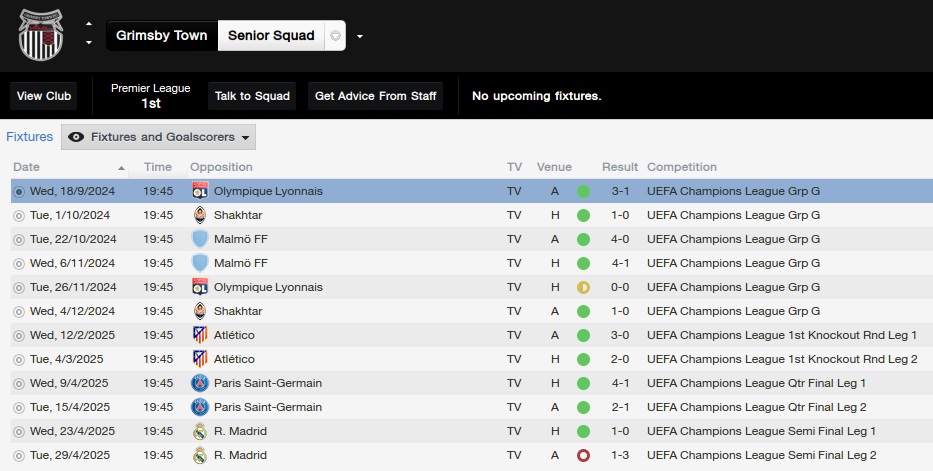Click the View Club button
This screenshot has width=933, height=471.
[43, 96]
